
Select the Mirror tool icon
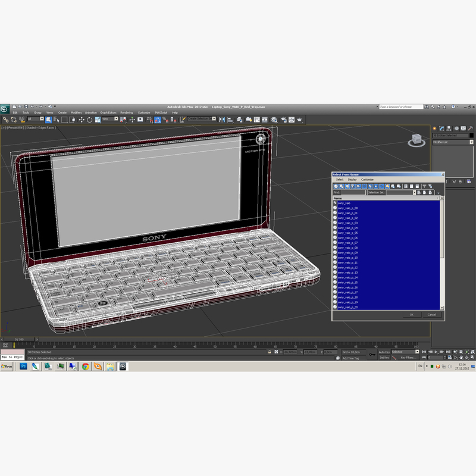coord(221,120)
